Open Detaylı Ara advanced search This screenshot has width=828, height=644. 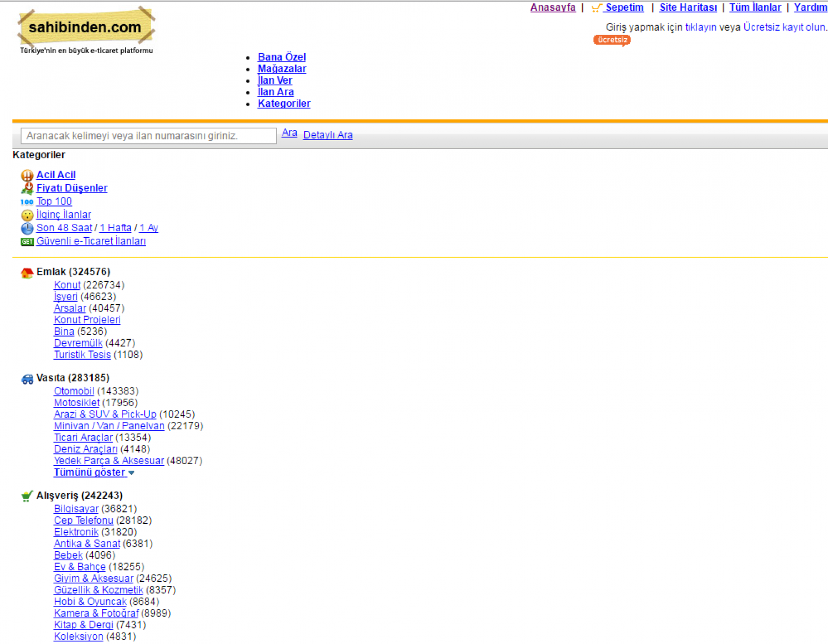point(328,135)
